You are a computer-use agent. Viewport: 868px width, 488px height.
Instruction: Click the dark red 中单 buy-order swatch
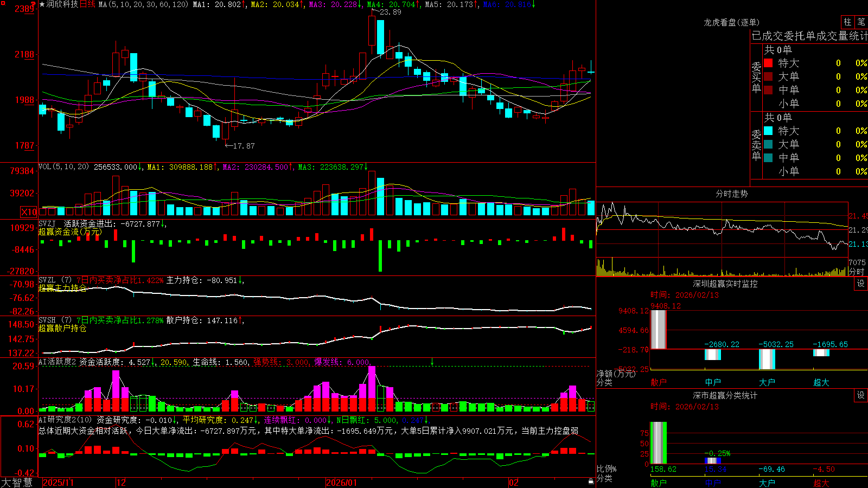pyautogui.click(x=768, y=90)
